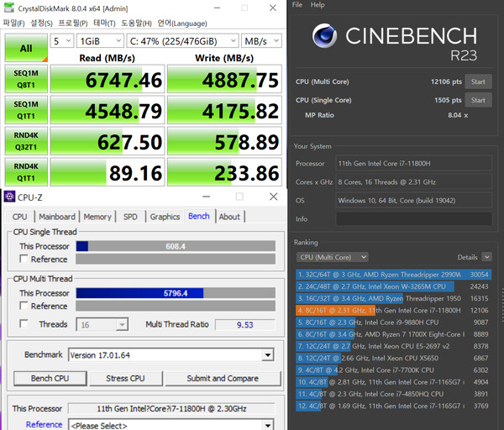Switch to the Graphics tab in CPU-Z
This screenshot has width=504, height=430.
tap(165, 217)
